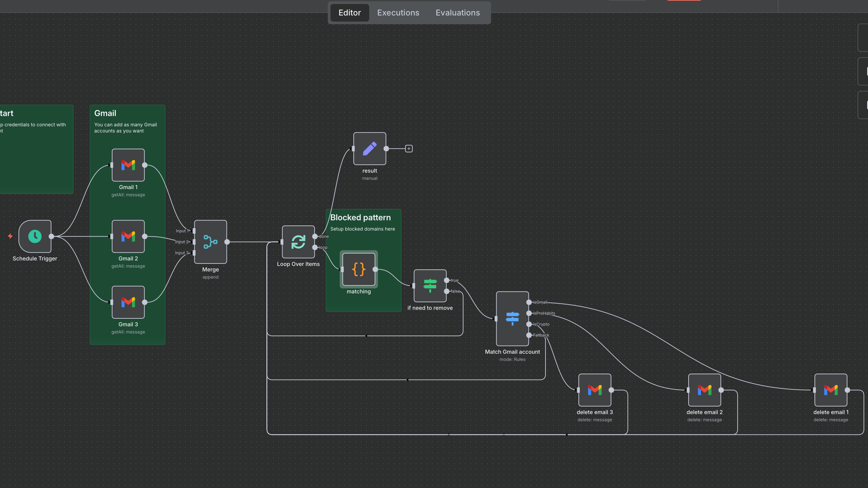Switch to the Executions tab
The width and height of the screenshot is (868, 488).
click(398, 13)
